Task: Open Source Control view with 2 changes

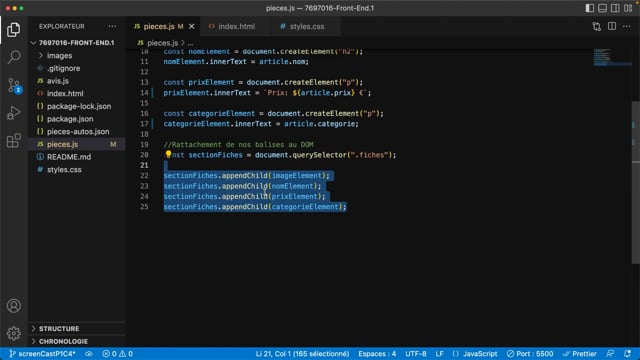Action: pyautogui.click(x=13, y=85)
